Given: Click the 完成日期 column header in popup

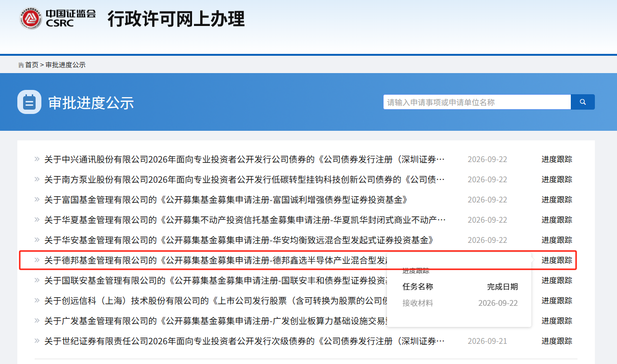Looking at the screenshot, I should coord(502,287).
